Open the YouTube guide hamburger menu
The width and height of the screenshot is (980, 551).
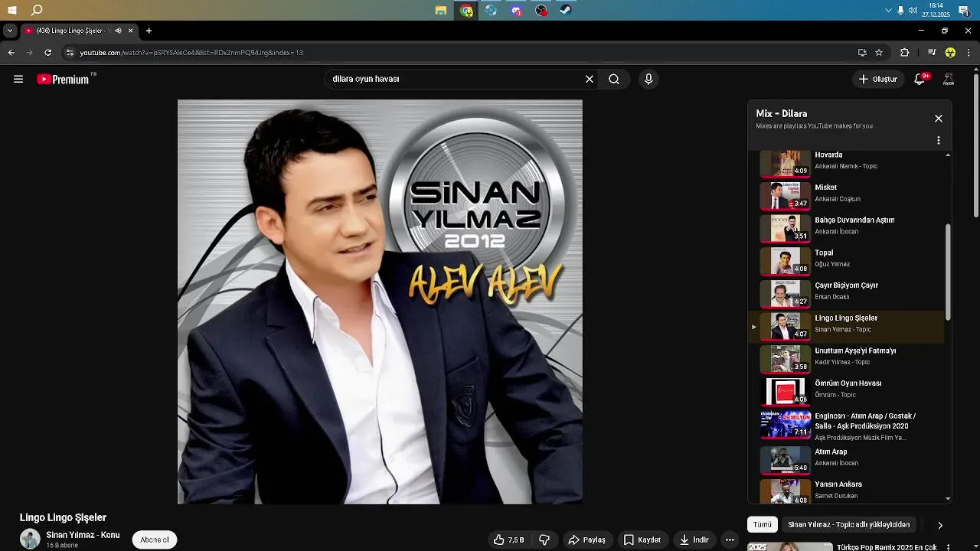[x=18, y=79]
